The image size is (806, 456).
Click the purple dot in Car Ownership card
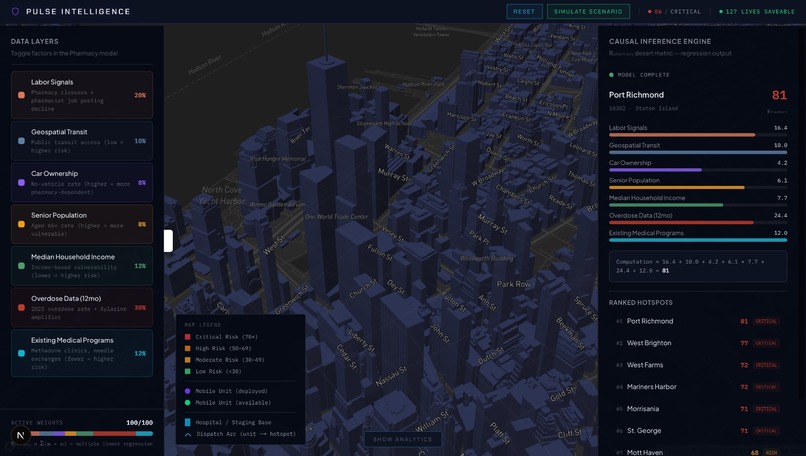pyautogui.click(x=22, y=183)
